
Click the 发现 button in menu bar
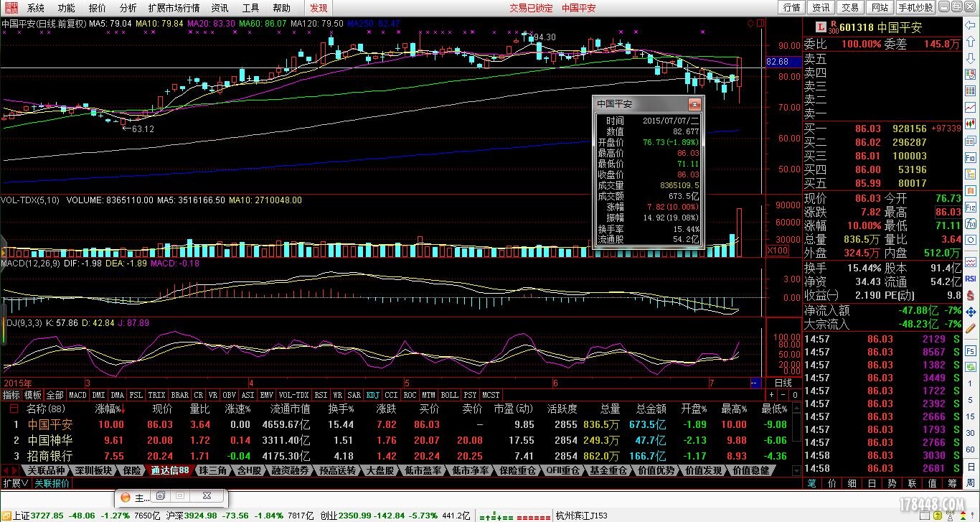click(319, 8)
